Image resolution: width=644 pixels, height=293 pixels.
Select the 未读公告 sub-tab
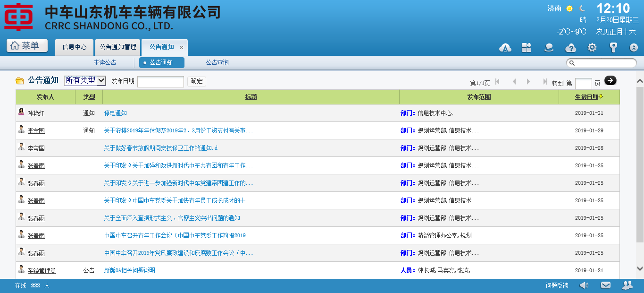pos(105,62)
